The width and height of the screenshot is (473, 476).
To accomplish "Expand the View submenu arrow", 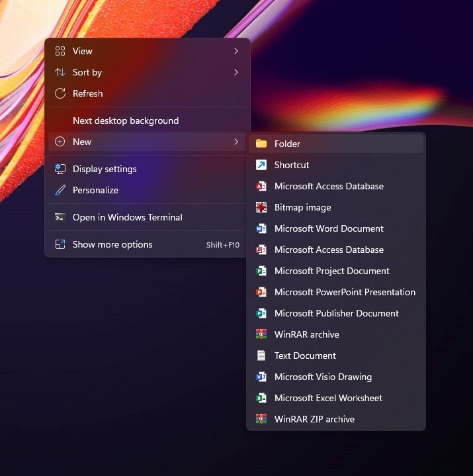I will [x=236, y=51].
